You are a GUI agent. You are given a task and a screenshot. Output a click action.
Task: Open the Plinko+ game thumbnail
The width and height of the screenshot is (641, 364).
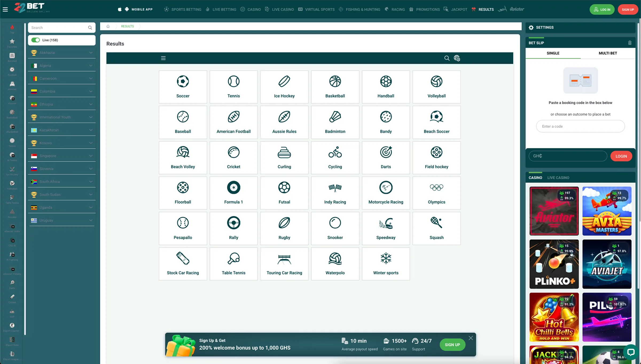coord(554,264)
